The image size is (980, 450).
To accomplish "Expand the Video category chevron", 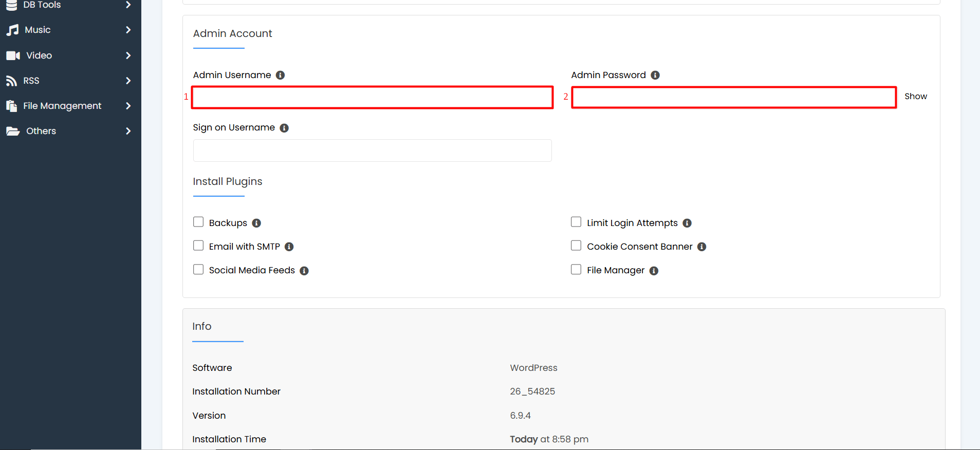I will [x=128, y=55].
